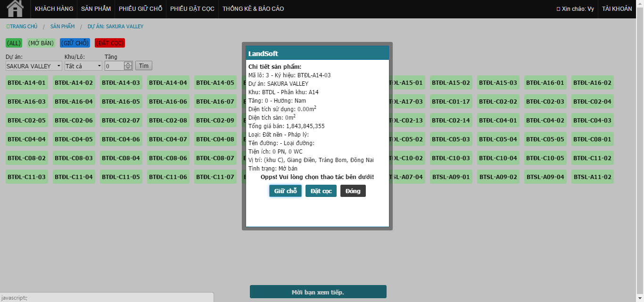Choose product tile BTĐL-A16-01
This screenshot has height=302, width=644.
click(x=545, y=83)
